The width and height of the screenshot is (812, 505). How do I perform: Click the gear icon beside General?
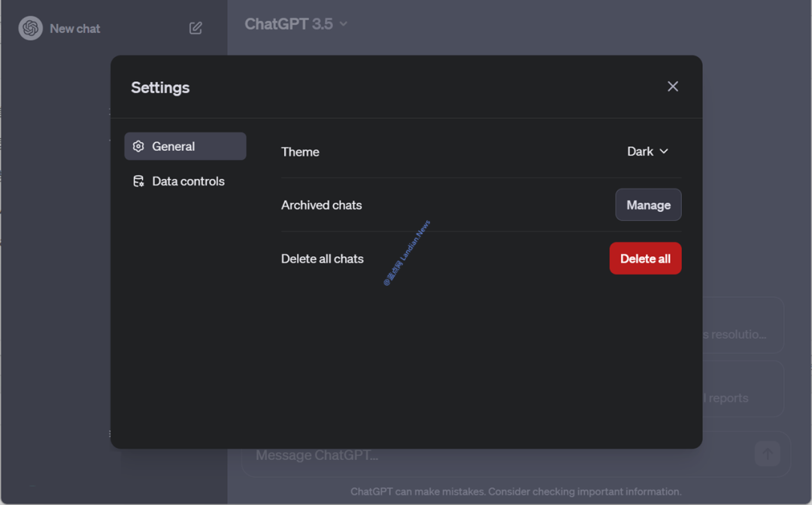click(x=138, y=147)
